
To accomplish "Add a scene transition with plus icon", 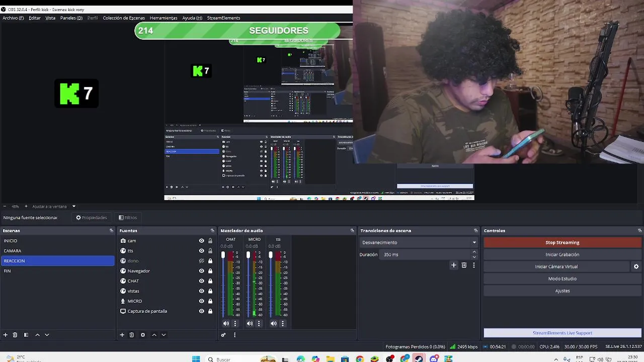I will pyautogui.click(x=453, y=265).
